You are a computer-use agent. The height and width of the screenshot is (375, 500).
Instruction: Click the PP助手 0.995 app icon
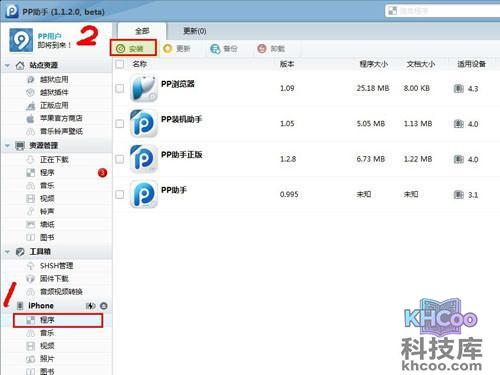144,194
